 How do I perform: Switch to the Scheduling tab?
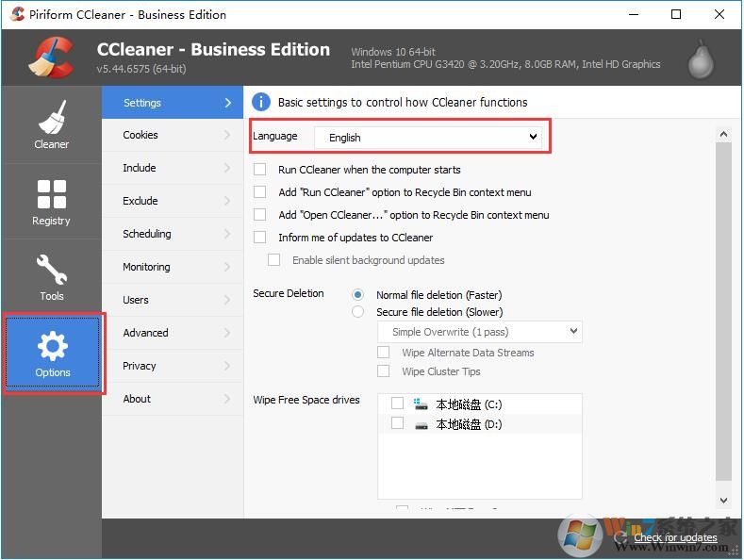pyautogui.click(x=147, y=234)
